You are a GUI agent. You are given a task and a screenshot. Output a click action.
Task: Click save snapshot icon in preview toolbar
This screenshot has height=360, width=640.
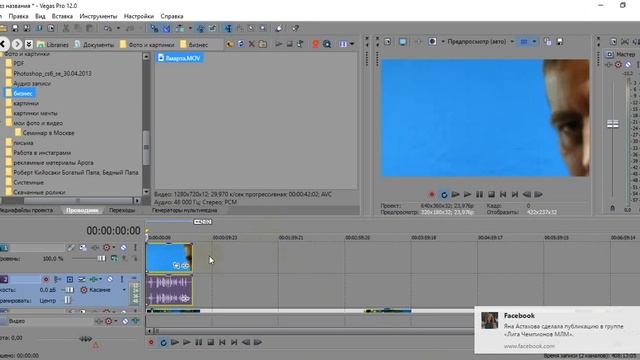click(560, 42)
